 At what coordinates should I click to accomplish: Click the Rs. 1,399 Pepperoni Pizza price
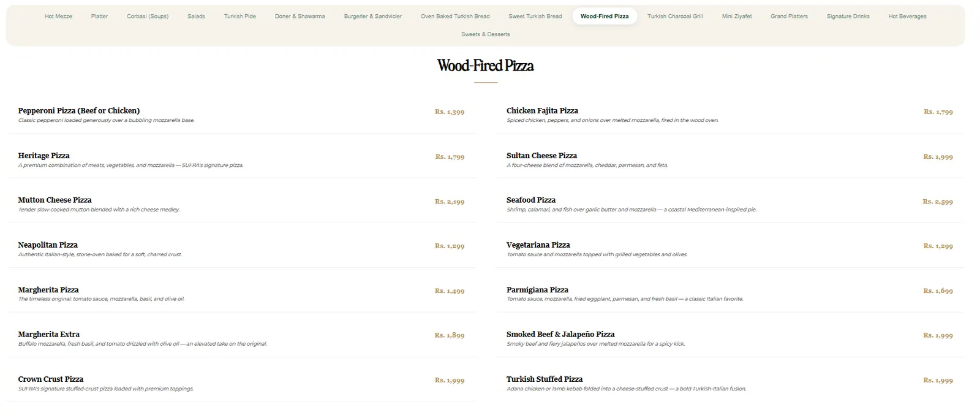450,112
